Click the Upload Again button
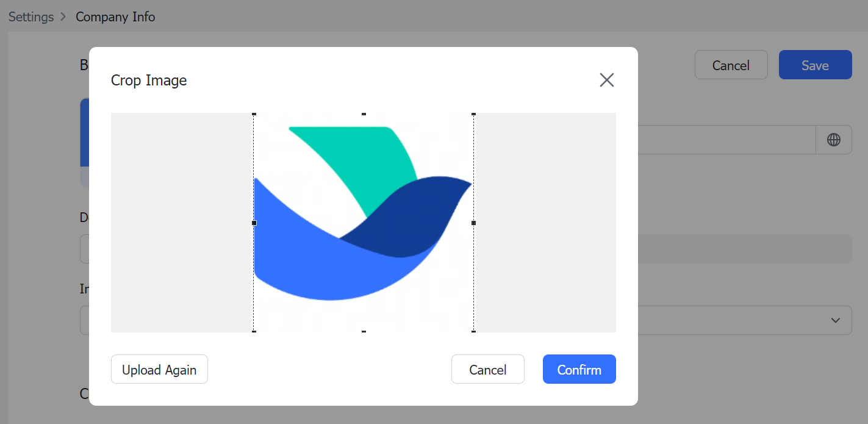868x424 pixels. click(x=159, y=369)
